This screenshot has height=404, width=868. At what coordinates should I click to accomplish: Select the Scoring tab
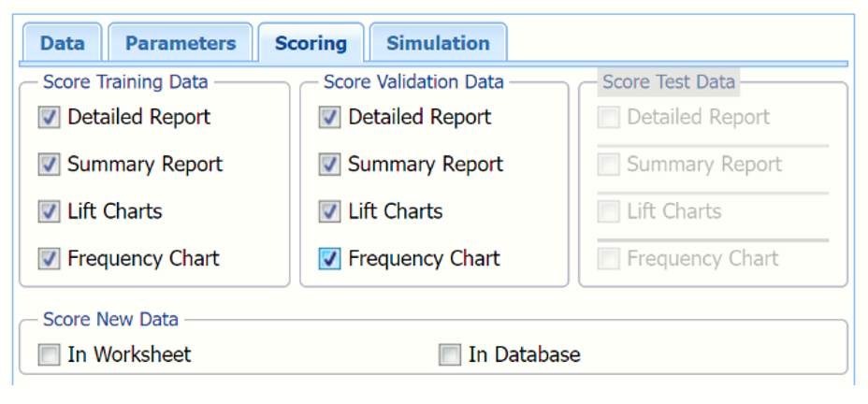pyautogui.click(x=311, y=43)
